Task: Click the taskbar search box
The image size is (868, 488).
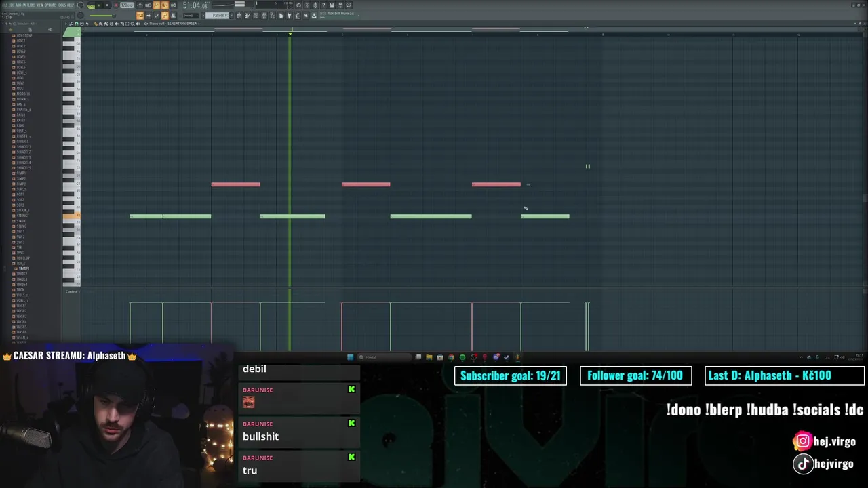Action: (384, 357)
